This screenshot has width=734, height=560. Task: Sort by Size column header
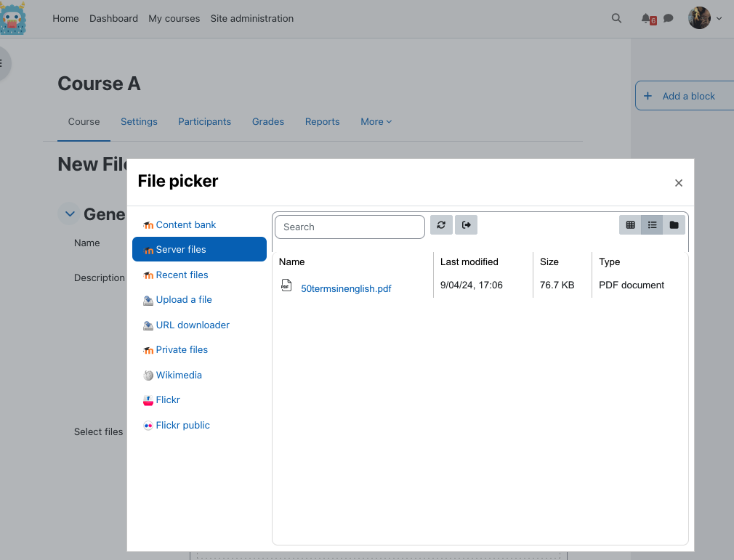[x=549, y=262]
